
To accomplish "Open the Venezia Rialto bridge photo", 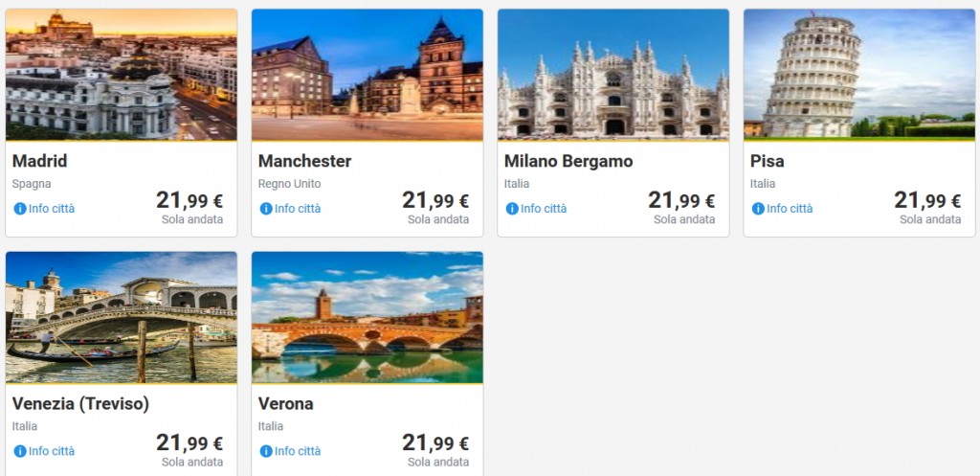I will coord(122,317).
